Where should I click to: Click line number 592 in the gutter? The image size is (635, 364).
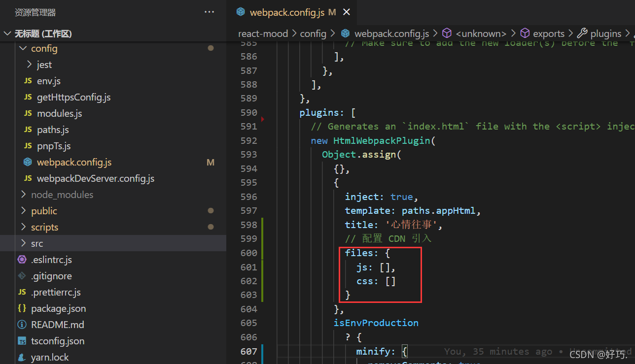(x=248, y=140)
